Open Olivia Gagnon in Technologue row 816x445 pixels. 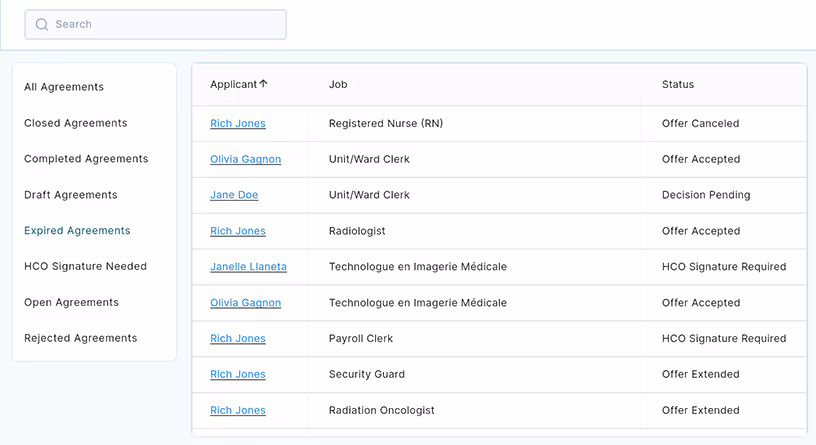[x=246, y=302]
